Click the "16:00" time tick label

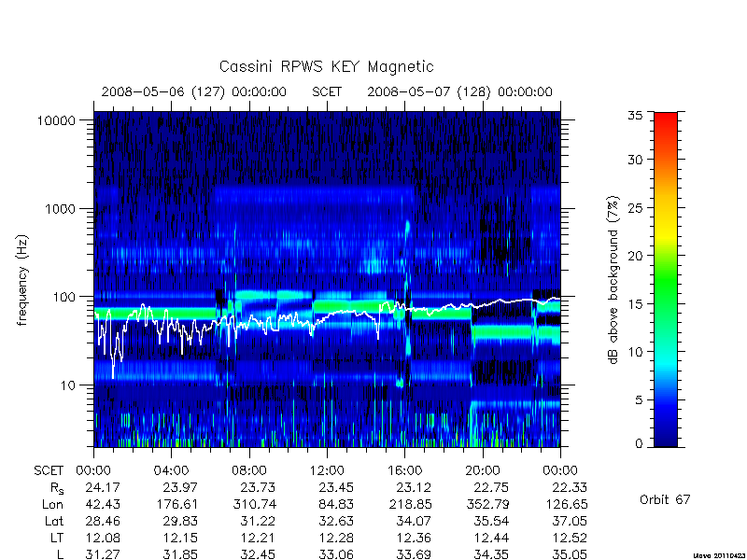click(404, 471)
